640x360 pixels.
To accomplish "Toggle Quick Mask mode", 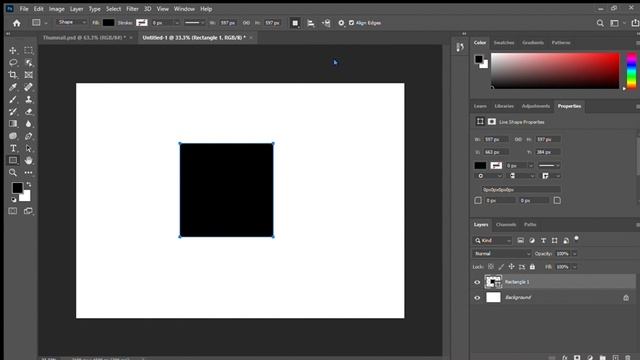I will 13,211.
